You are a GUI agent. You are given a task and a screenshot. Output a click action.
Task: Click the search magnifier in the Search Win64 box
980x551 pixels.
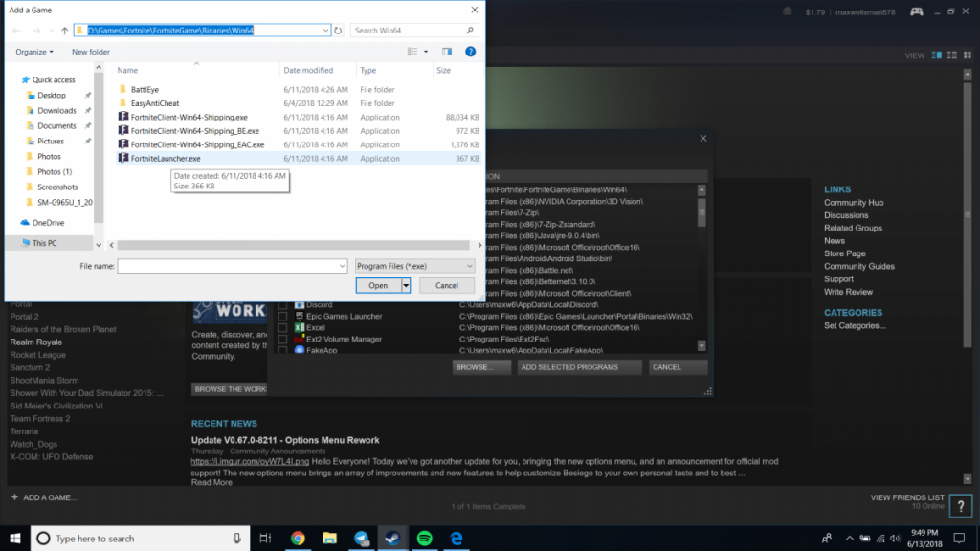[x=469, y=30]
